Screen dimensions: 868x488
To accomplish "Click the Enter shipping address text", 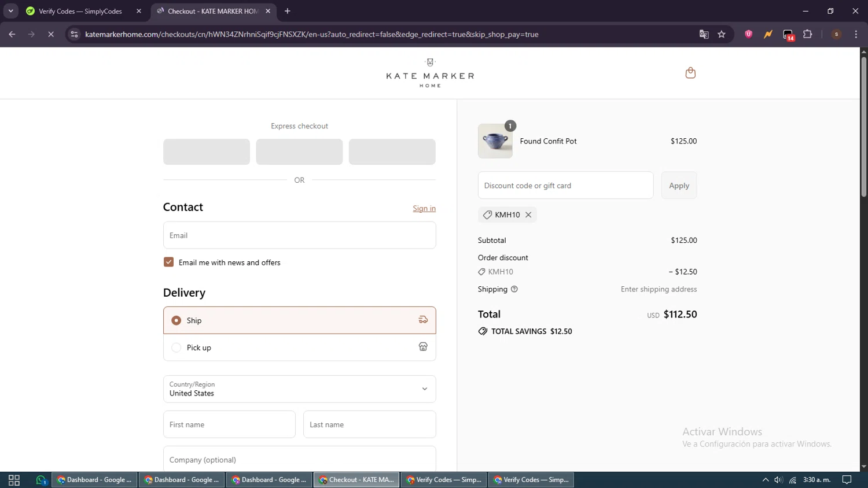I will [x=659, y=289].
